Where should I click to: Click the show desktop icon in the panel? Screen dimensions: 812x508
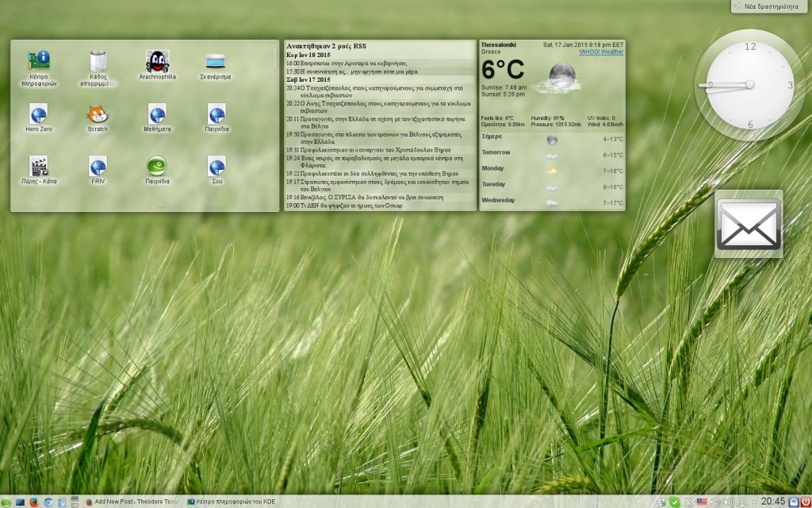click(20, 502)
